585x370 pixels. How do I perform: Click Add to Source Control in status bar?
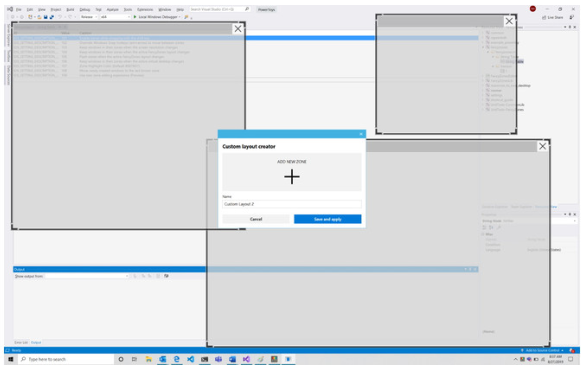click(x=542, y=350)
